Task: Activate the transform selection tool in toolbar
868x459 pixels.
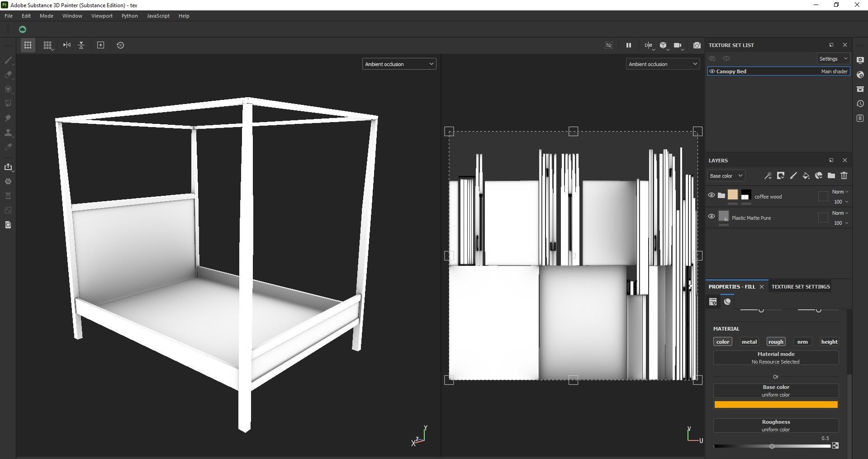Action: click(x=28, y=45)
